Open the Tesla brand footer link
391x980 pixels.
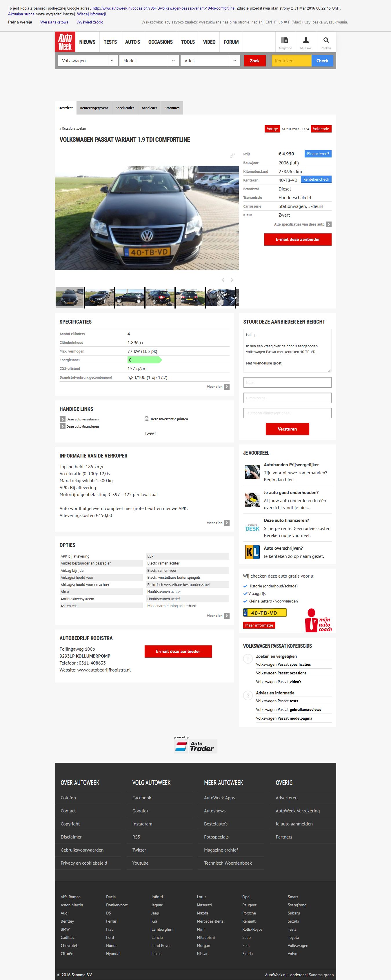click(292, 929)
